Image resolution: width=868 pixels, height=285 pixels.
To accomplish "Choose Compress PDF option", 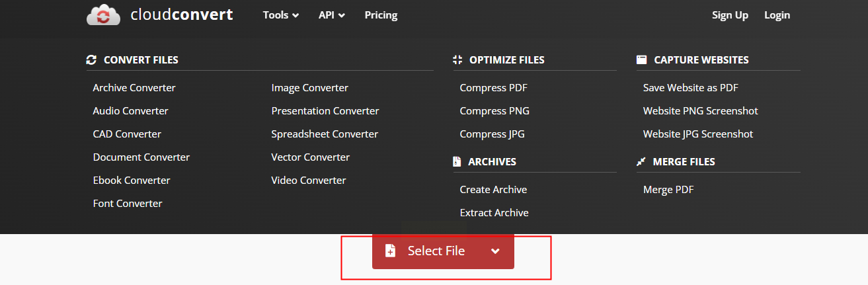I will [493, 88].
